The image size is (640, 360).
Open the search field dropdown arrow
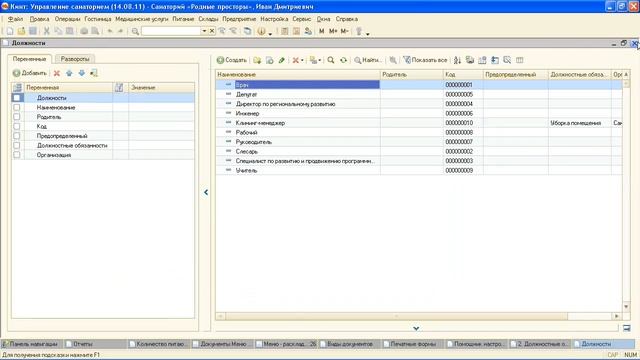click(x=204, y=31)
